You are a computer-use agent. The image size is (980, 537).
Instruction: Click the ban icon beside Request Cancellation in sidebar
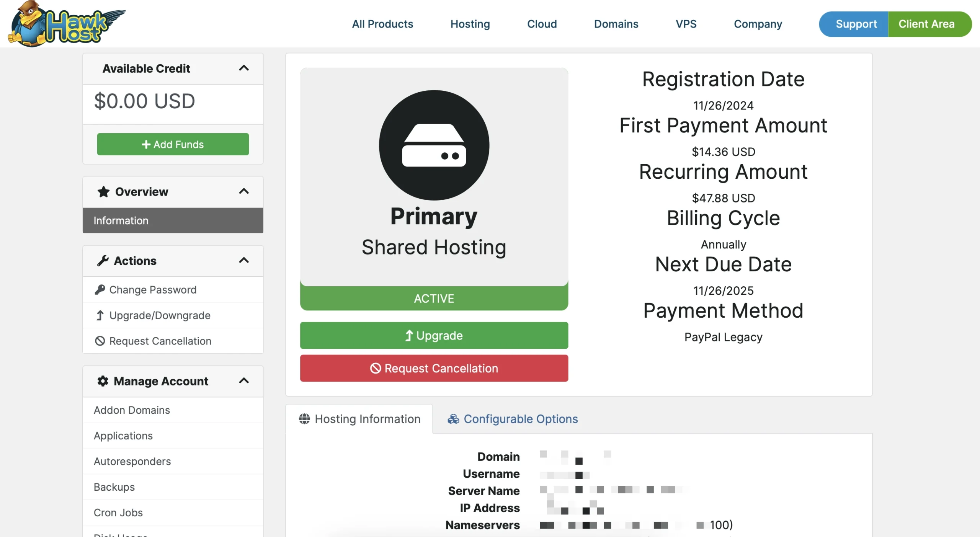point(100,341)
